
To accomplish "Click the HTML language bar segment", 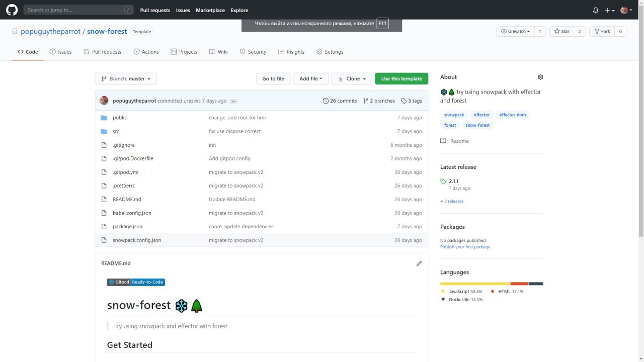I will pos(519,284).
